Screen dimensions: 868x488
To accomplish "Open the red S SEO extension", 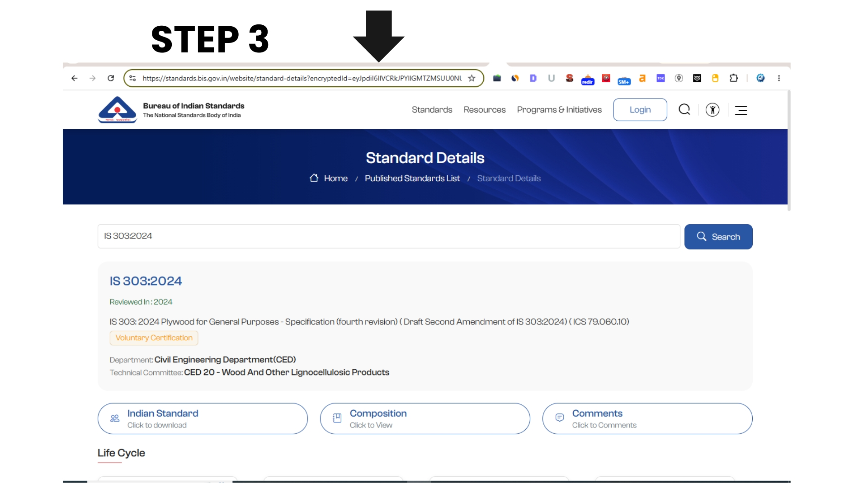I will 569,78.
